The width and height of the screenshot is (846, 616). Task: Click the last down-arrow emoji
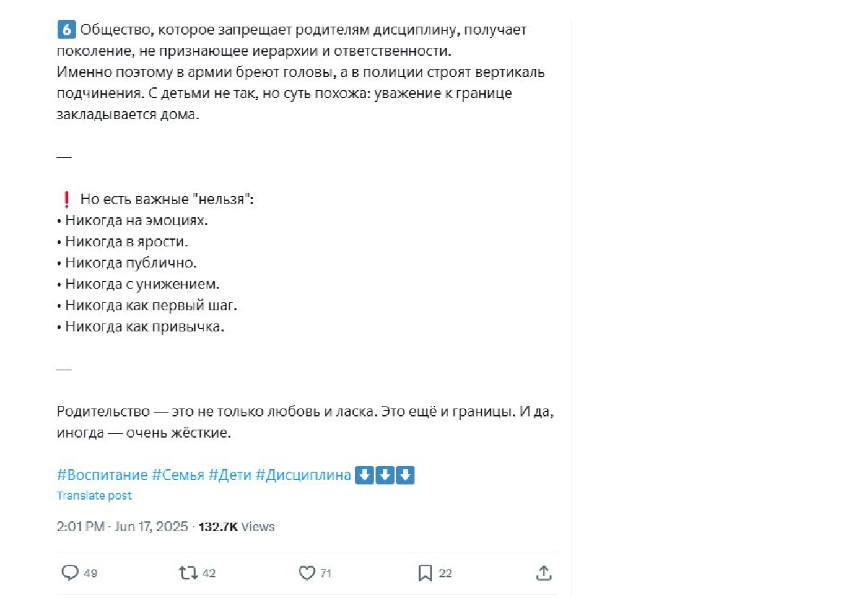coord(405,475)
